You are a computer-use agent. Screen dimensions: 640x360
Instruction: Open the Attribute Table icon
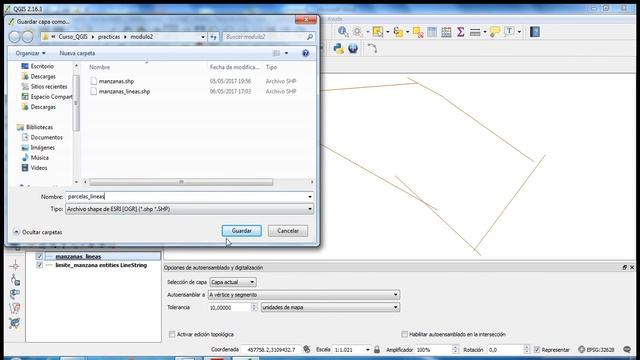point(432,32)
